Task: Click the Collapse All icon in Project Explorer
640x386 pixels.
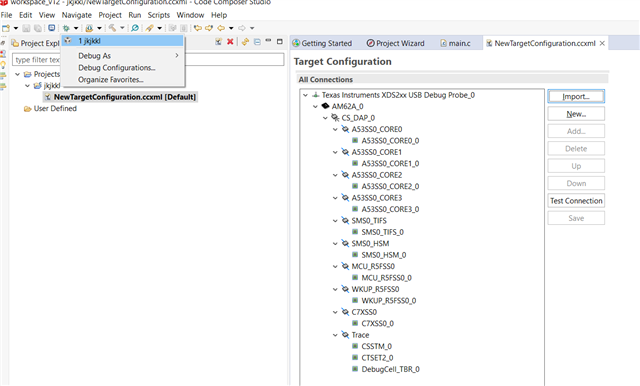Action: [x=257, y=42]
